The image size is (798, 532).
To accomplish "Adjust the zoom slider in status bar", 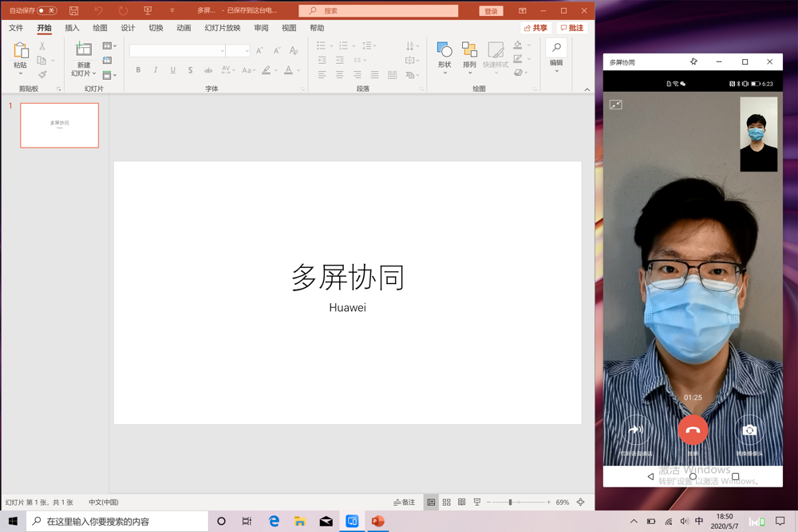I will click(x=511, y=502).
